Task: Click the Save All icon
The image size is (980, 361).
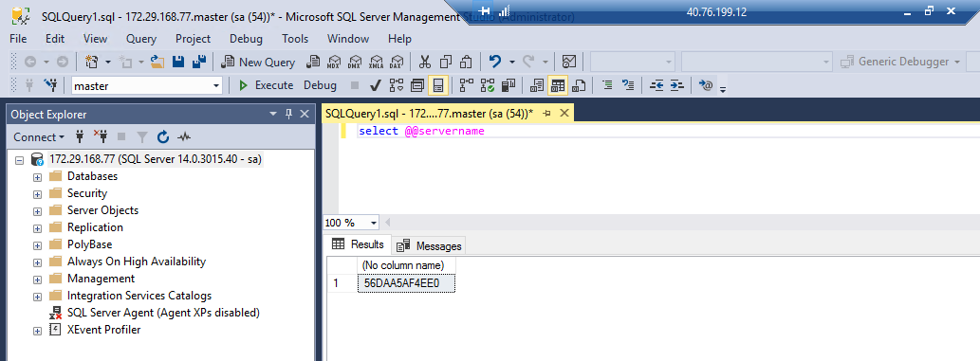Action: click(x=199, y=62)
